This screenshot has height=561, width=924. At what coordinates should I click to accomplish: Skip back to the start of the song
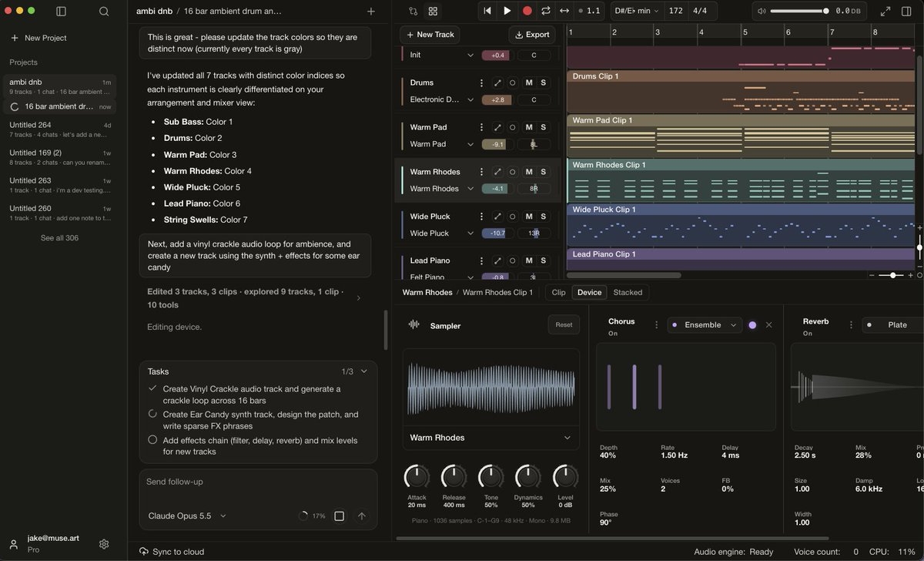[x=487, y=11]
